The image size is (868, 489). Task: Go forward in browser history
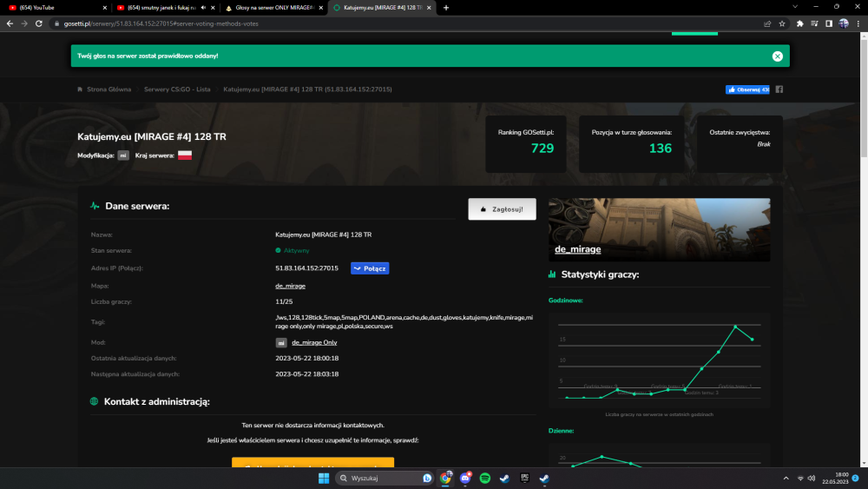pyautogui.click(x=24, y=23)
